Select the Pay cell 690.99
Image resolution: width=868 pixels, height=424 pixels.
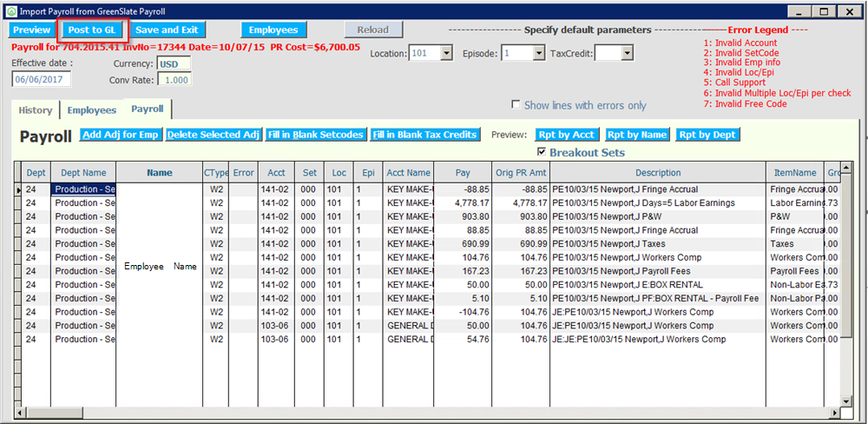click(463, 244)
